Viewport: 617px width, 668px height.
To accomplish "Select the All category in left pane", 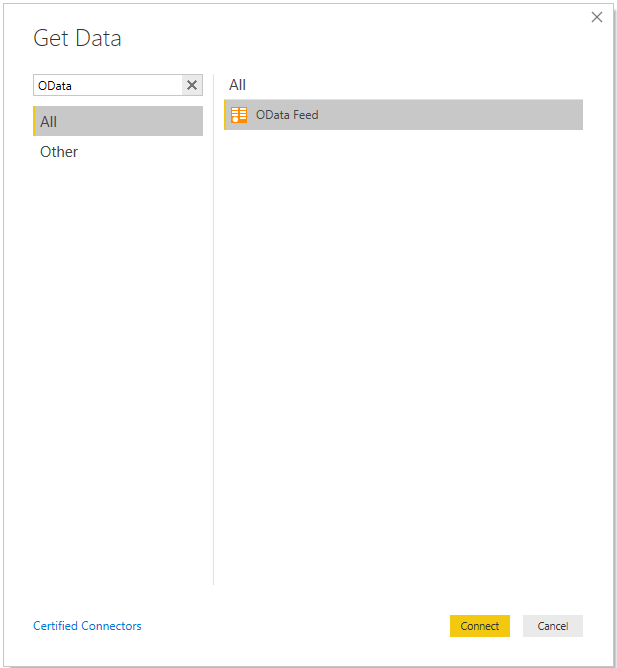I will pos(118,121).
